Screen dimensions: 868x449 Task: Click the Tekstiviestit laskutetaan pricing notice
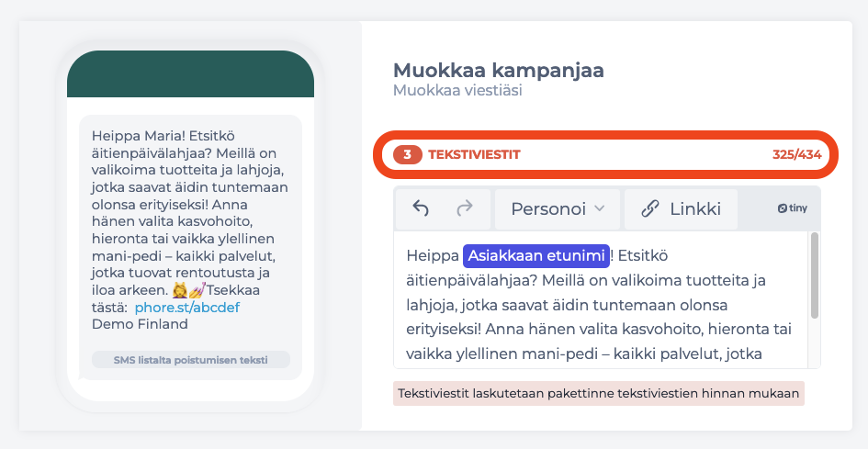coord(598,394)
